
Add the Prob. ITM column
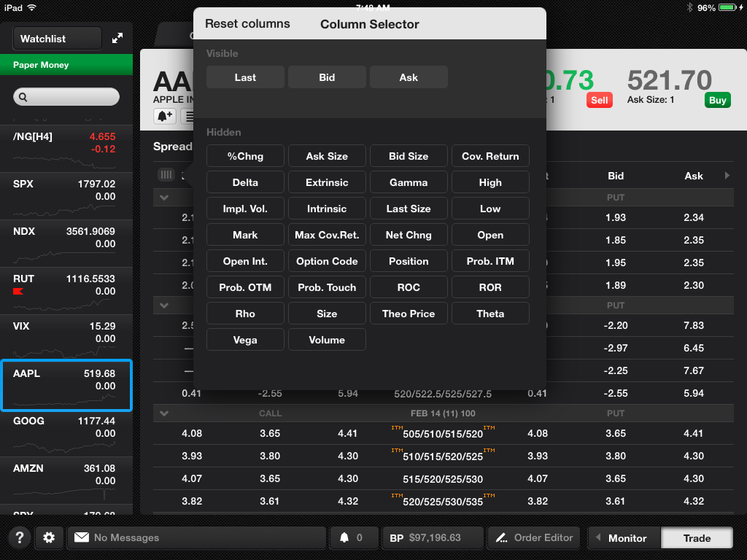(x=490, y=261)
